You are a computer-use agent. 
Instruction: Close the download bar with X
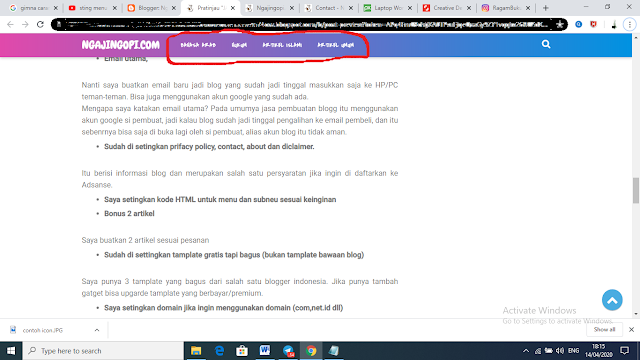coord(631,329)
